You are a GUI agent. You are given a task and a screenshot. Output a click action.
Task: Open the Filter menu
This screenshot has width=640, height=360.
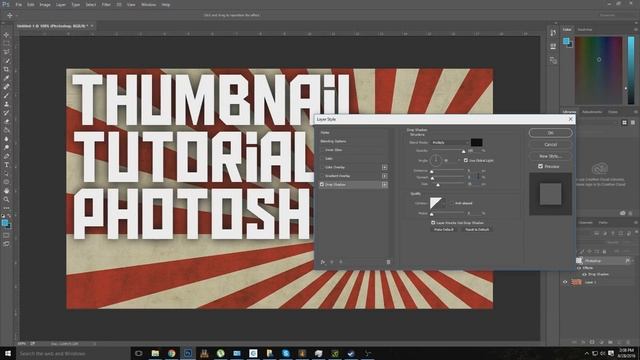pyautogui.click(x=106, y=4)
